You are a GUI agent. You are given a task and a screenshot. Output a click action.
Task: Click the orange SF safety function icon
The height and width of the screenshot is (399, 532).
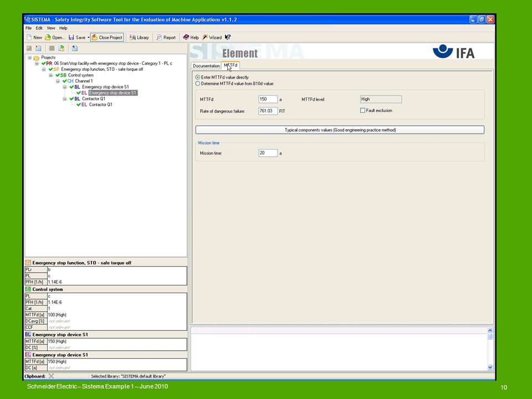[57, 69]
